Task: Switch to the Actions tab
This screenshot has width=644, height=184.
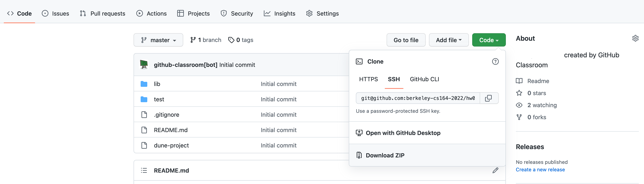Action: [151, 13]
